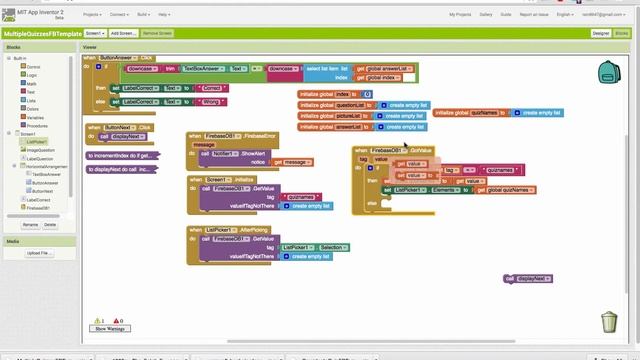640x360 pixels.
Task: Go to My Projects
Action: (x=460, y=15)
